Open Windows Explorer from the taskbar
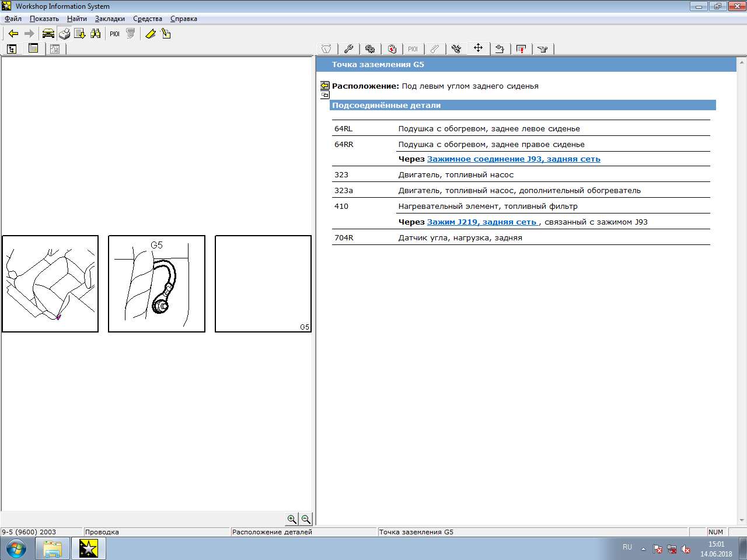 (x=53, y=548)
